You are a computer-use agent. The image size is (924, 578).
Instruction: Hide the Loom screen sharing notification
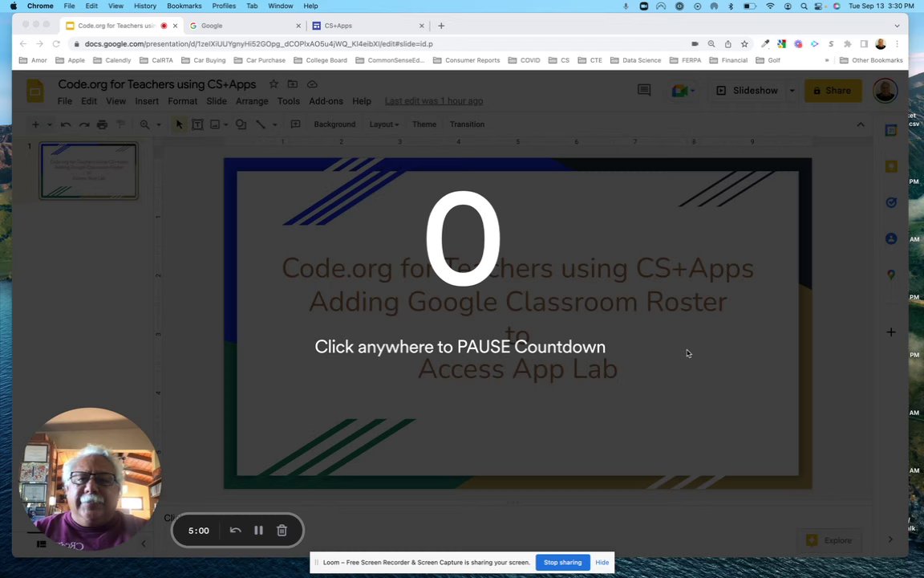coord(602,562)
